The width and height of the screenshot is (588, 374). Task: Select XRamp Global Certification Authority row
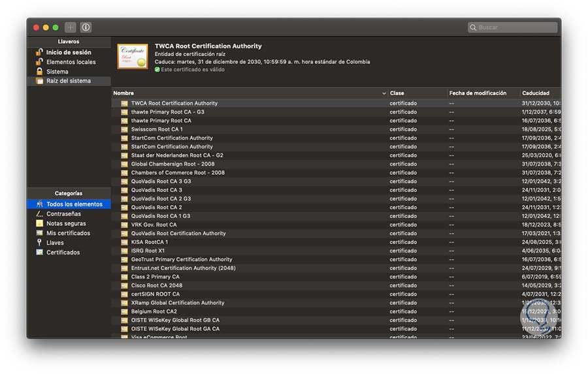point(336,303)
